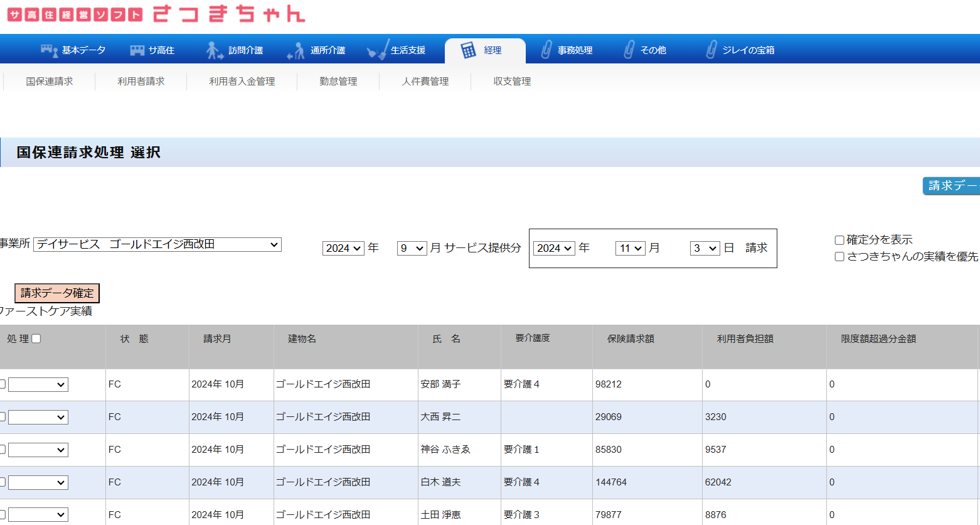
Task: Click the 経理 calculator icon
Action: click(x=468, y=50)
